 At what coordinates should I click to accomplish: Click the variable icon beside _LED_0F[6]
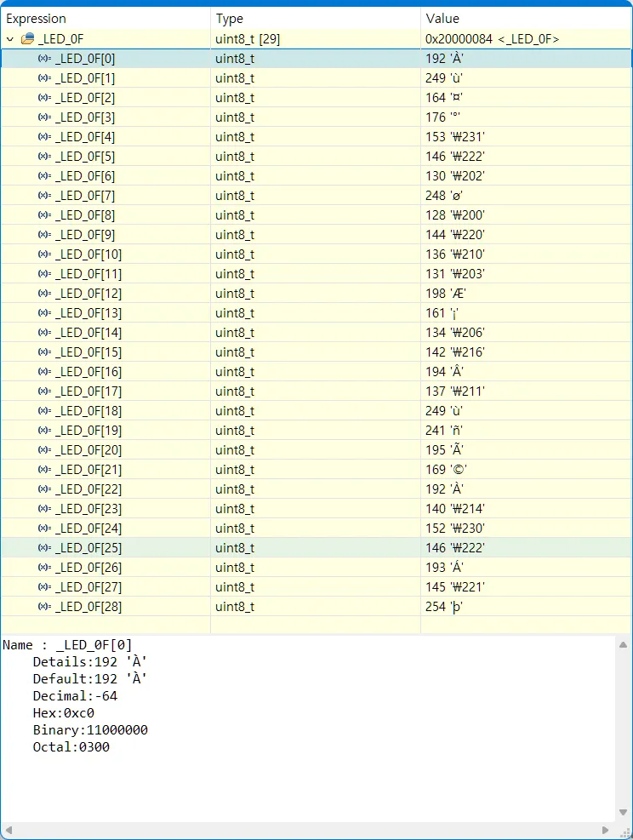[44, 175]
